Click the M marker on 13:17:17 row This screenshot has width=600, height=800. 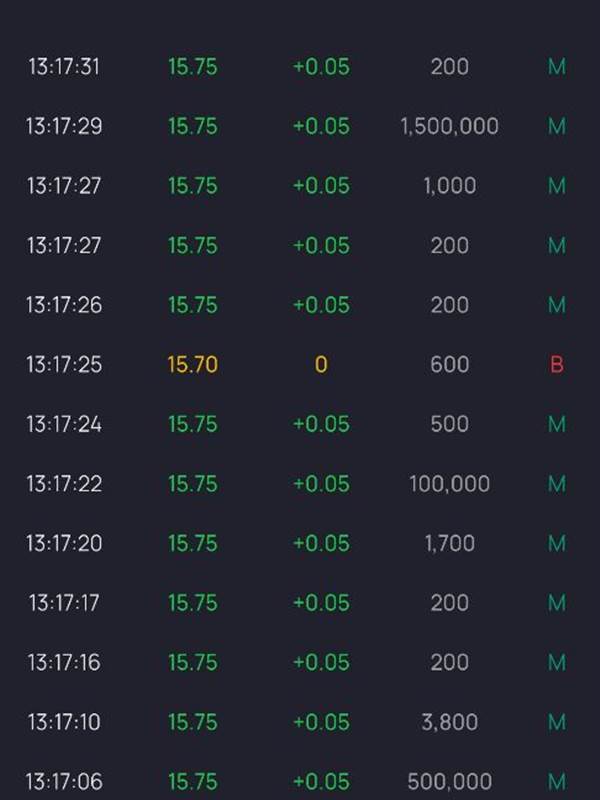557,603
